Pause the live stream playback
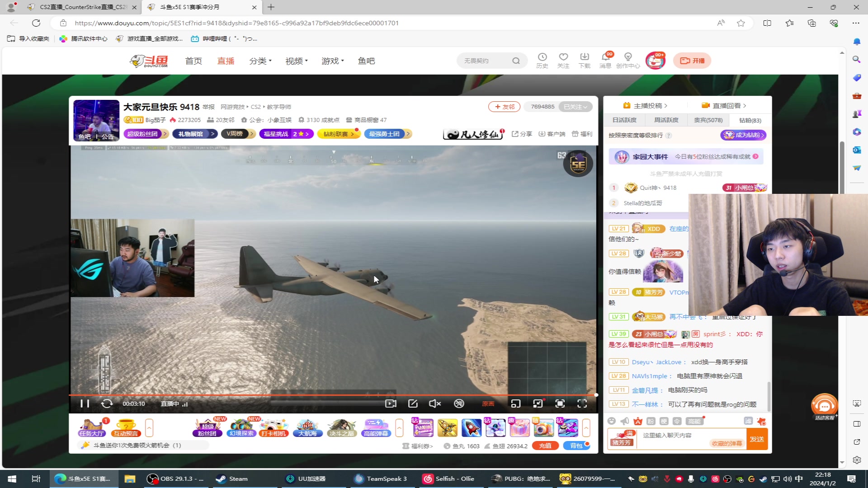The height and width of the screenshot is (488, 868). [85, 404]
